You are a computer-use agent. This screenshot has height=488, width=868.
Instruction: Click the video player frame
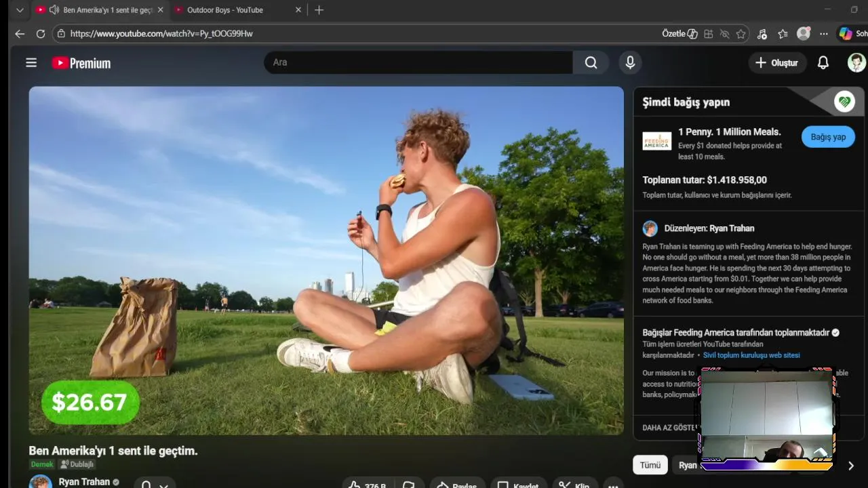click(x=326, y=260)
